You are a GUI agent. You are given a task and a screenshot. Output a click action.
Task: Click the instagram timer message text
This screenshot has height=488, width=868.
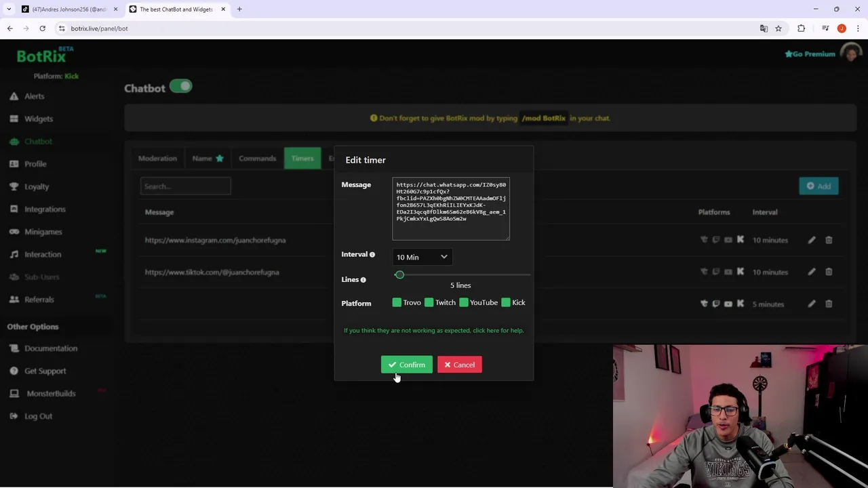pos(215,240)
